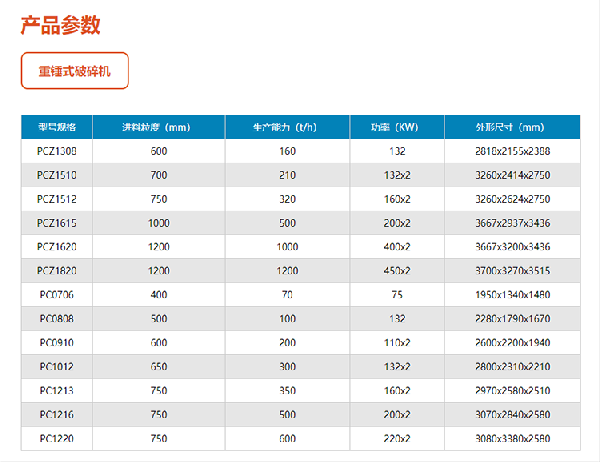Click power value 160x2 in PCZ1512 row
The height and width of the screenshot is (462, 600).
pyautogui.click(x=397, y=199)
